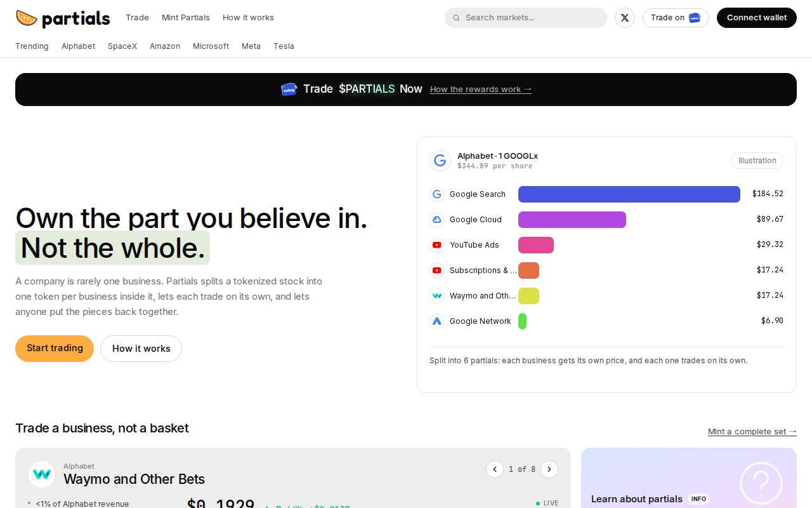The width and height of the screenshot is (812, 508).
Task: Click the Waymo row icon in illustration
Action: (437, 296)
